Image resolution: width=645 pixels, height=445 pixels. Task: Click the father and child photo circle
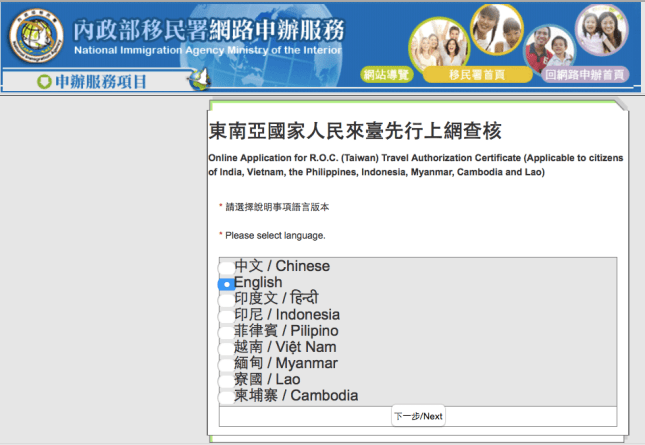click(x=549, y=48)
